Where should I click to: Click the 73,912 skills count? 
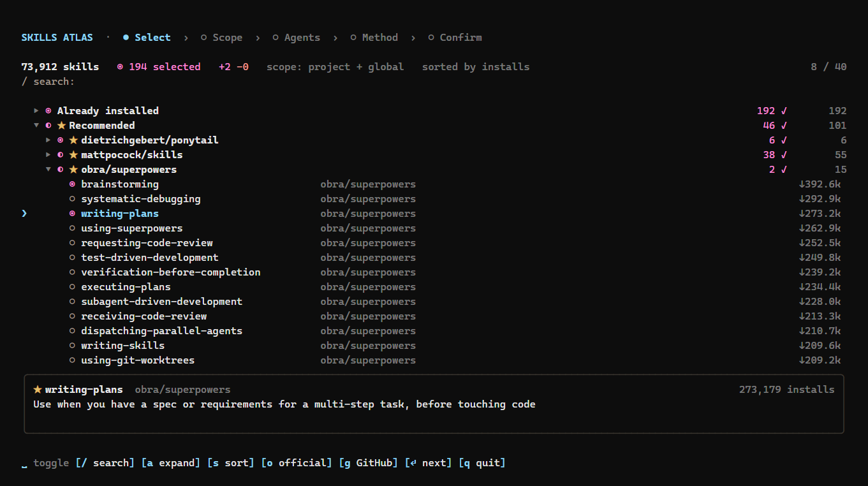tap(60, 67)
